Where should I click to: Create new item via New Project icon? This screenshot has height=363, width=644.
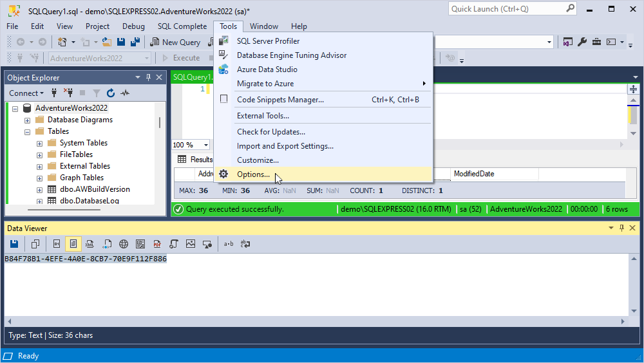[x=62, y=42]
